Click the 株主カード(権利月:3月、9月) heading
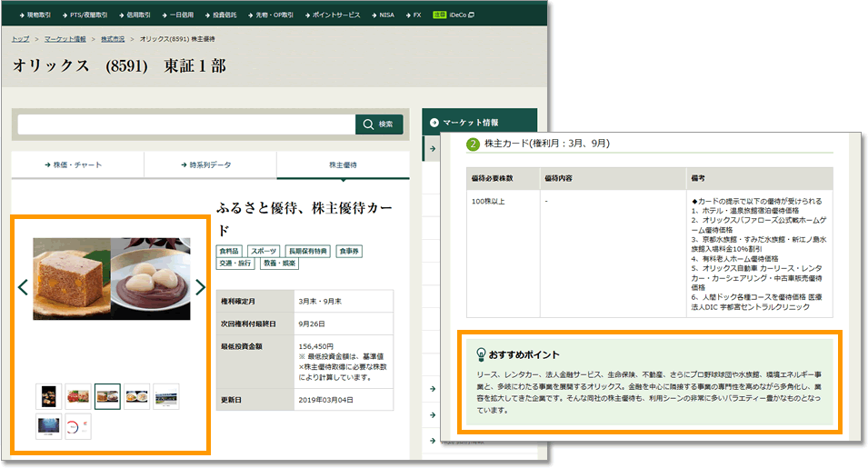This screenshot has width=868, height=468. (547, 144)
